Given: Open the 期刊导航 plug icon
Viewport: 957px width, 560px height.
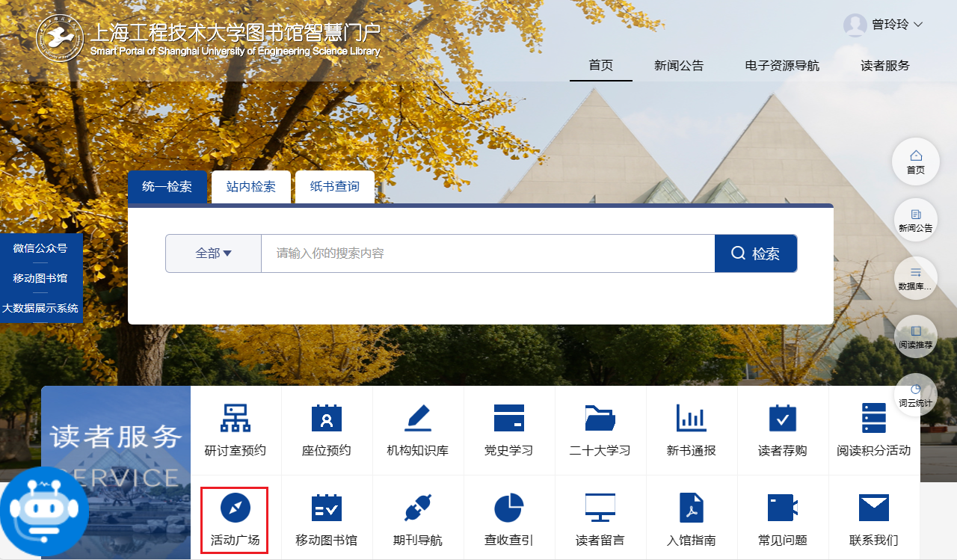Looking at the screenshot, I should (x=417, y=508).
